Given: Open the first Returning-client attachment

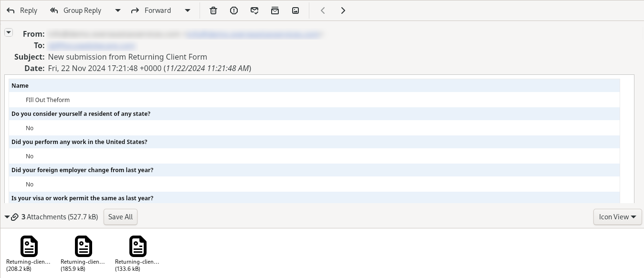Looking at the screenshot, I should (29, 246).
